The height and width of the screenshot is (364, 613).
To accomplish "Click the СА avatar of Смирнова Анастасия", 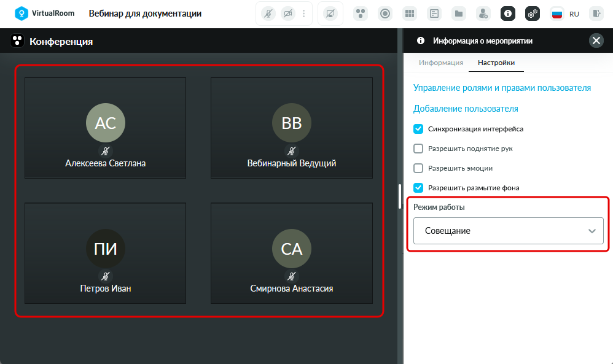I will [292, 249].
